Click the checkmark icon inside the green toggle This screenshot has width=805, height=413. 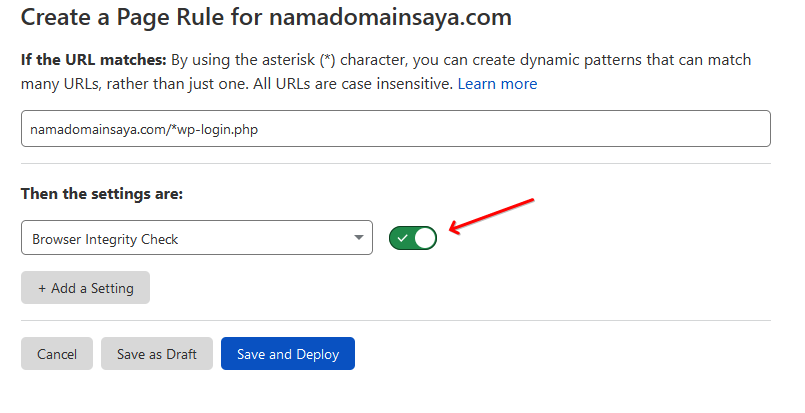point(402,238)
